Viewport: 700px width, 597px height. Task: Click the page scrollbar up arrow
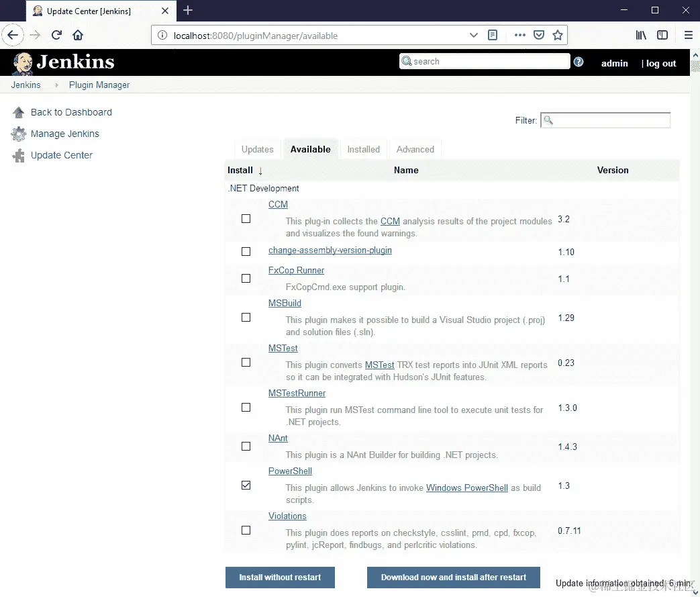pos(695,54)
